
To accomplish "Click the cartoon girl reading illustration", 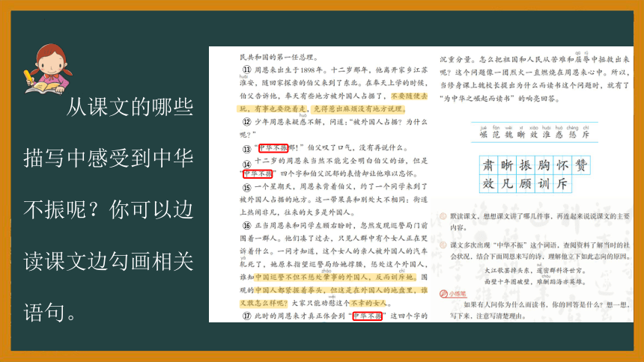I will point(48,69).
